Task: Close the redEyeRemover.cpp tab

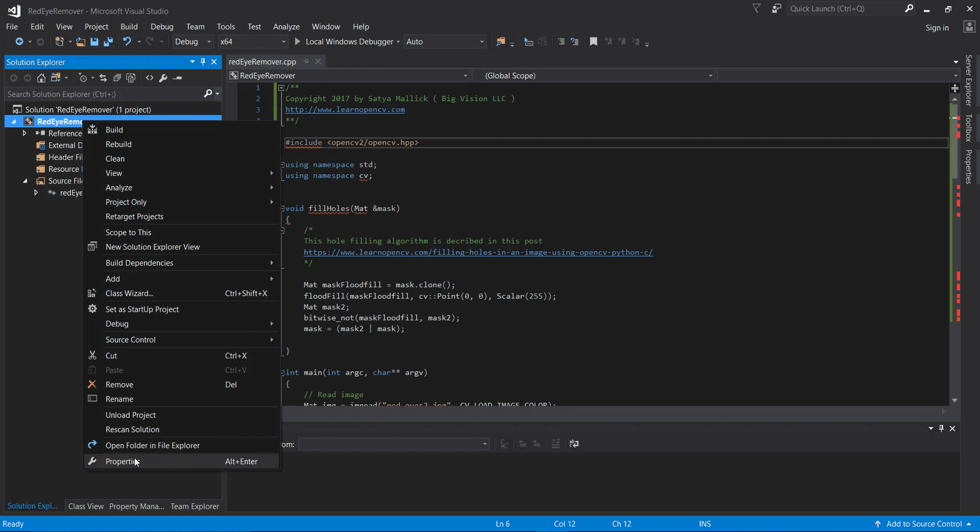Action: [318, 61]
